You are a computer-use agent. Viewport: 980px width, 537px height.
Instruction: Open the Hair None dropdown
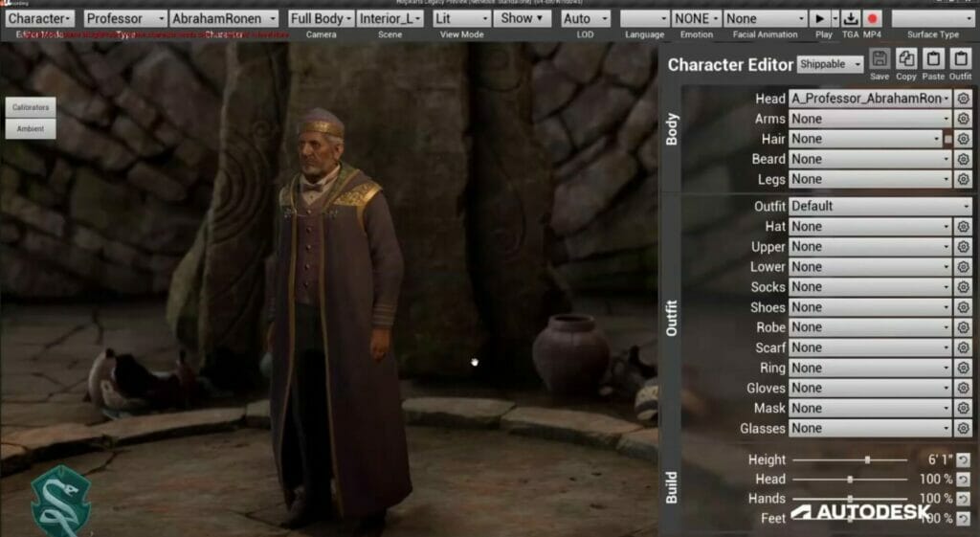click(x=865, y=139)
